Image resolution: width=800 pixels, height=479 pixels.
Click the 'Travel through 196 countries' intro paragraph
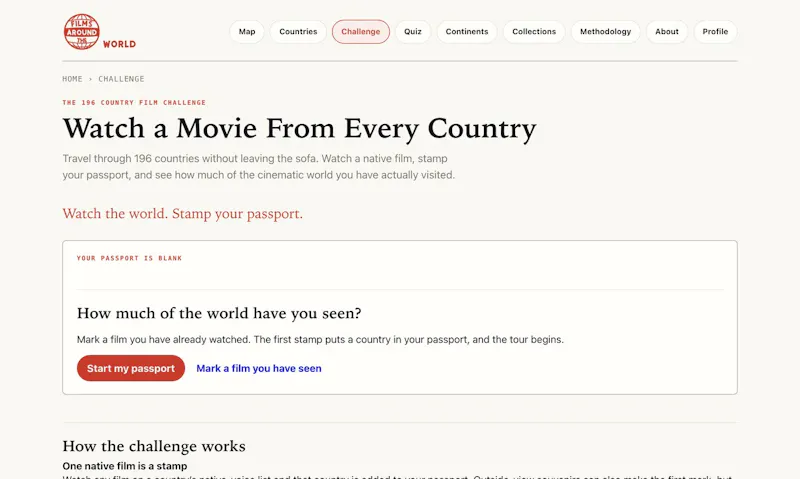259,167
